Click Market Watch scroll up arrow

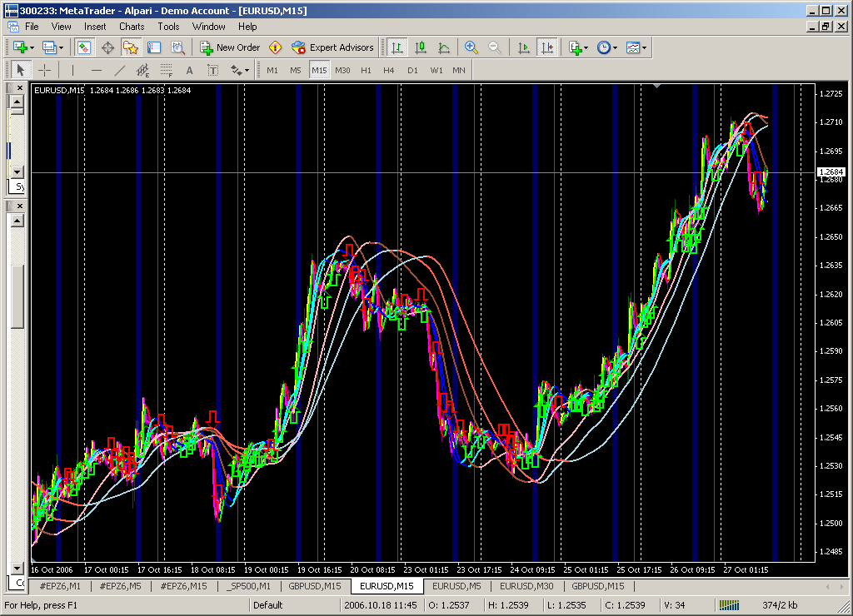17,102
